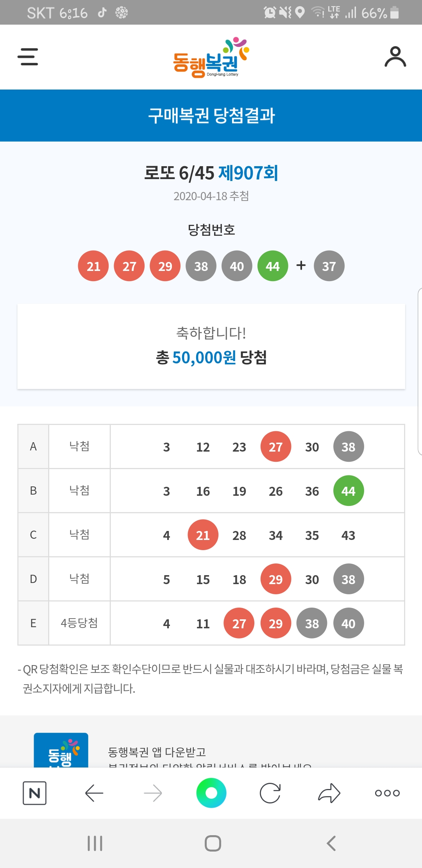Open the three-dot more menu
The image size is (422, 868).
pos(387,793)
